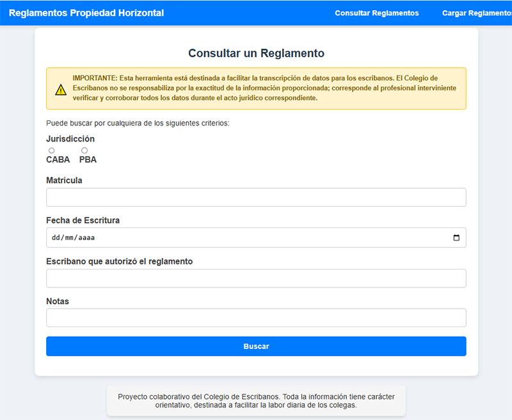Focus the Escribano que autorizó el reglamento field
Screen dimensions: 512x420
pyautogui.click(x=256, y=279)
